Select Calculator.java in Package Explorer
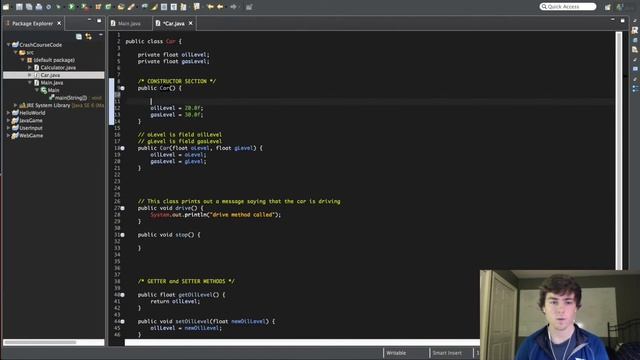The height and width of the screenshot is (360, 640). [58, 67]
